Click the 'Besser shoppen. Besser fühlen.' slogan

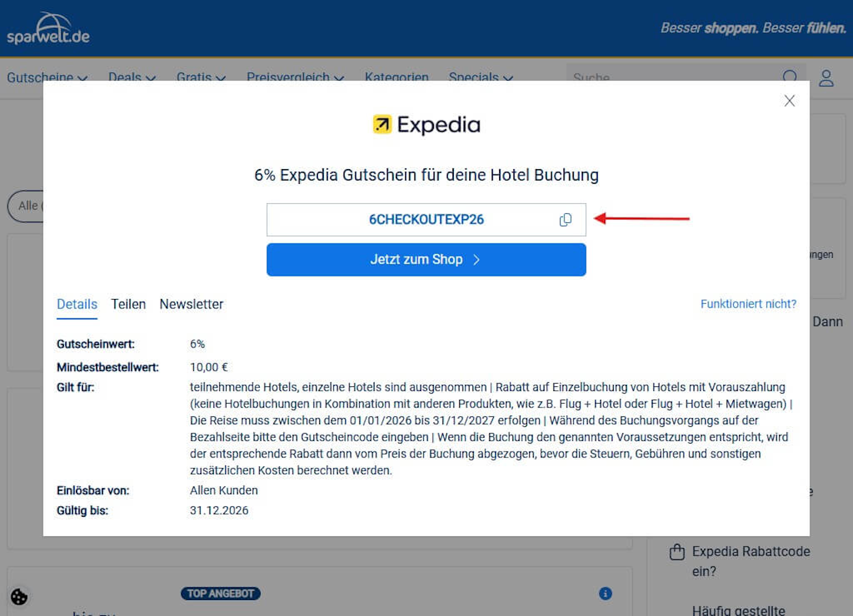click(753, 28)
